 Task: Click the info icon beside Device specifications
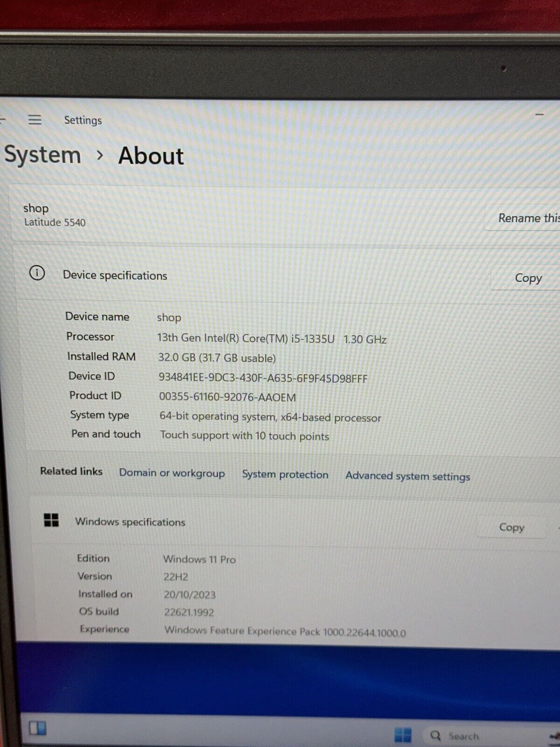(x=37, y=273)
